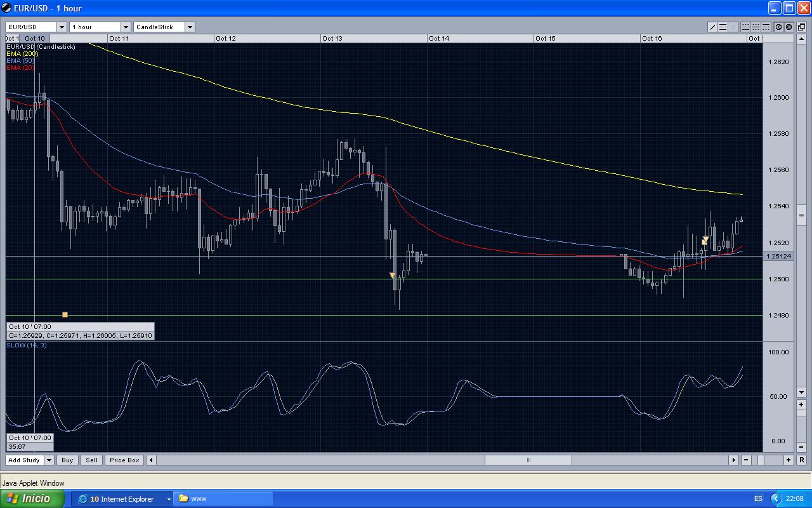Open the Inicio start menu

click(x=32, y=499)
